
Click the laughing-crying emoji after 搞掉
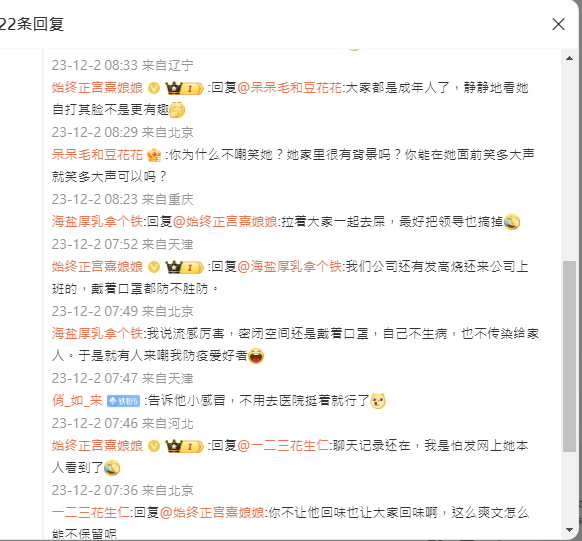(512, 222)
